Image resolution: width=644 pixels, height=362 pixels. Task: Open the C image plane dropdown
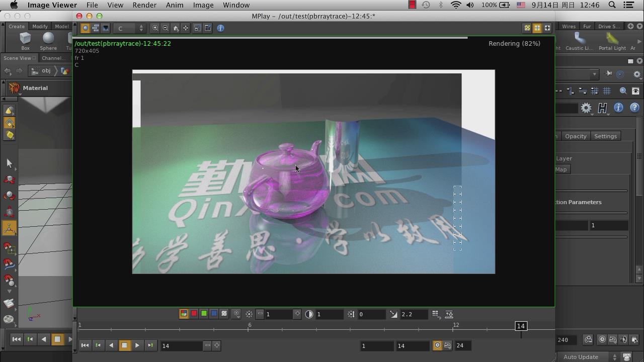coord(130,28)
